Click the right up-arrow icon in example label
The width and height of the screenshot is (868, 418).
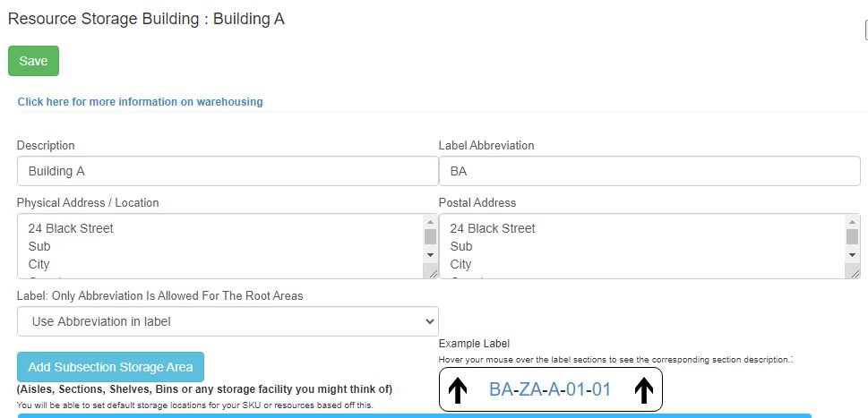click(x=644, y=390)
